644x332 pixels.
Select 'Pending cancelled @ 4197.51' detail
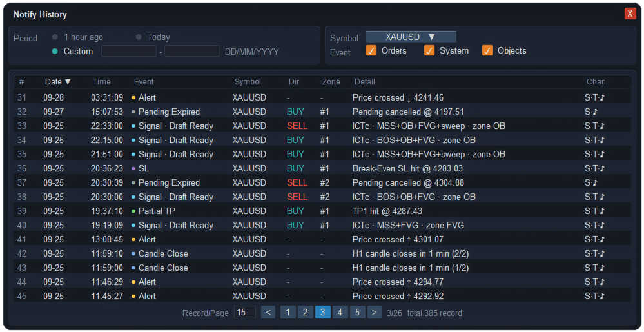coord(408,112)
